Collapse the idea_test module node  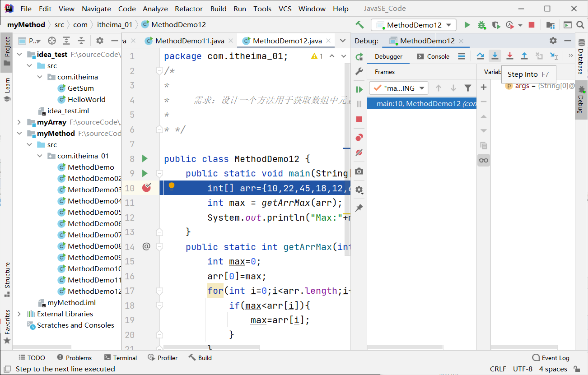19,55
